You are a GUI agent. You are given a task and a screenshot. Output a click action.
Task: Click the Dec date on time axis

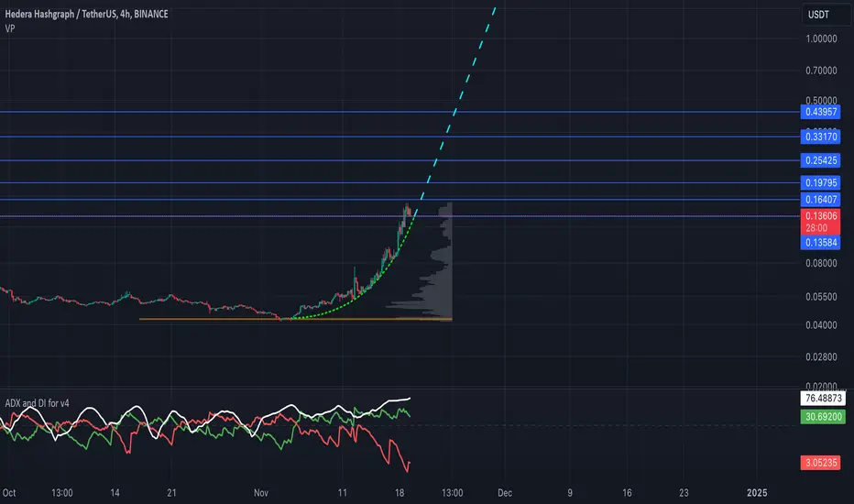pyautogui.click(x=505, y=493)
